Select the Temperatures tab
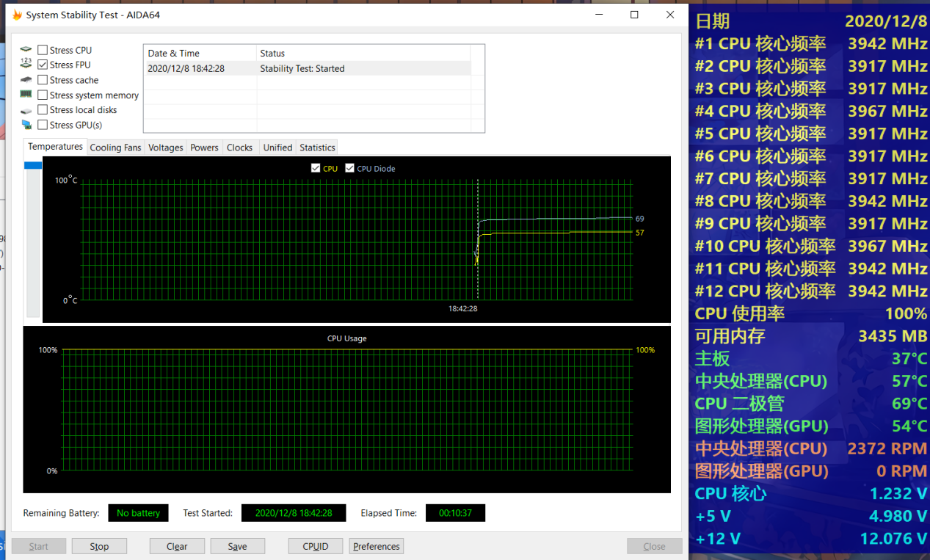The image size is (930, 560). coord(55,147)
